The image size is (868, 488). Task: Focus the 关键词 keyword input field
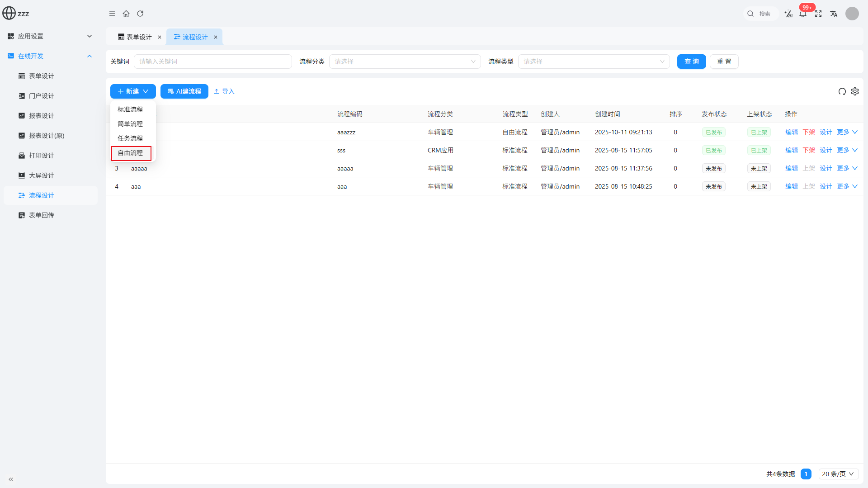coord(213,62)
